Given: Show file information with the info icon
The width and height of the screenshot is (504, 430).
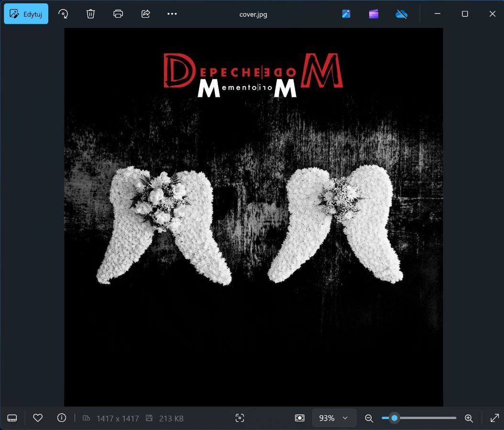Looking at the screenshot, I should (x=61, y=418).
